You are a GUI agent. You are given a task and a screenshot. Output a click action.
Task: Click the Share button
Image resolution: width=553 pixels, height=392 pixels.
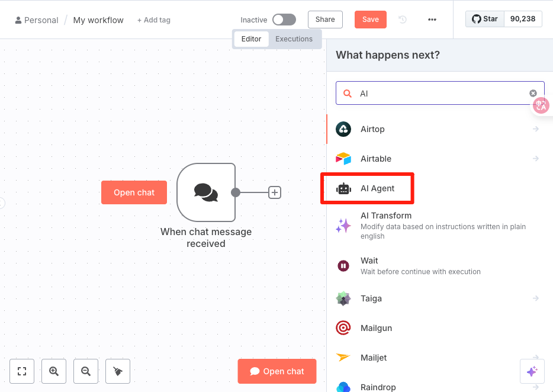click(x=325, y=20)
